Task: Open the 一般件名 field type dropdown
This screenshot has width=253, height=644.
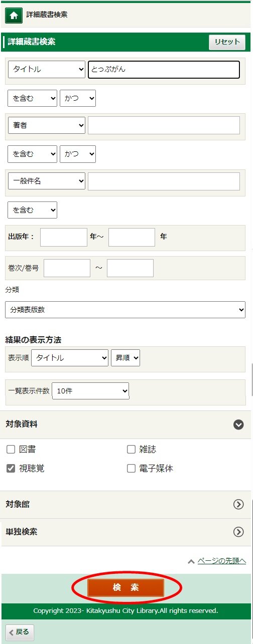Action: (47, 181)
